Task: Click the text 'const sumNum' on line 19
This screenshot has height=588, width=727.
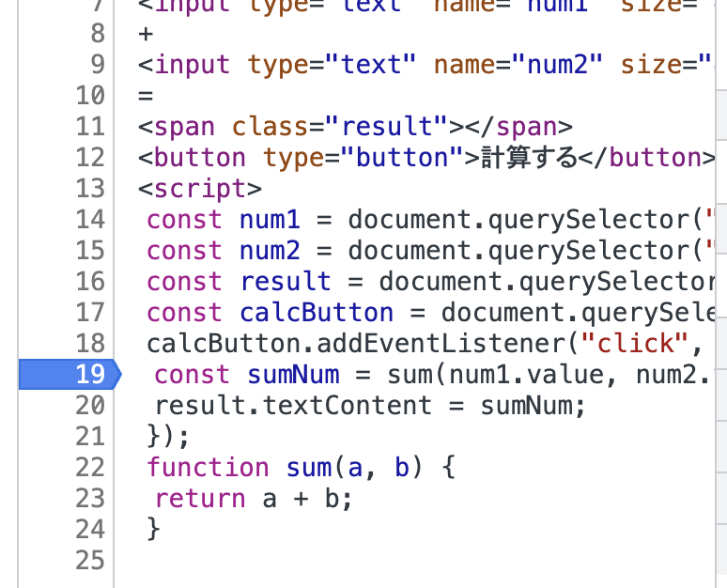Action: coord(247,374)
